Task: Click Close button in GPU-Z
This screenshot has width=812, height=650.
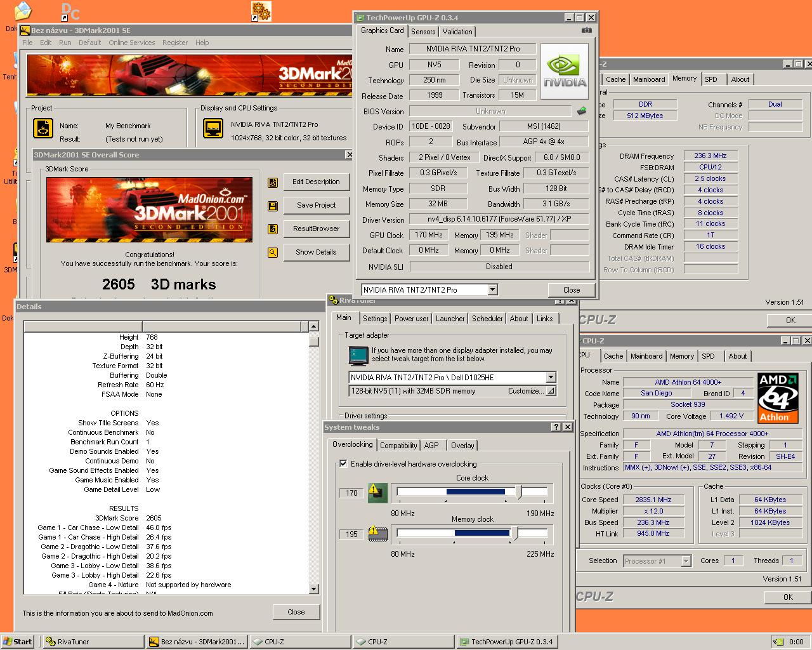Action: [x=572, y=290]
